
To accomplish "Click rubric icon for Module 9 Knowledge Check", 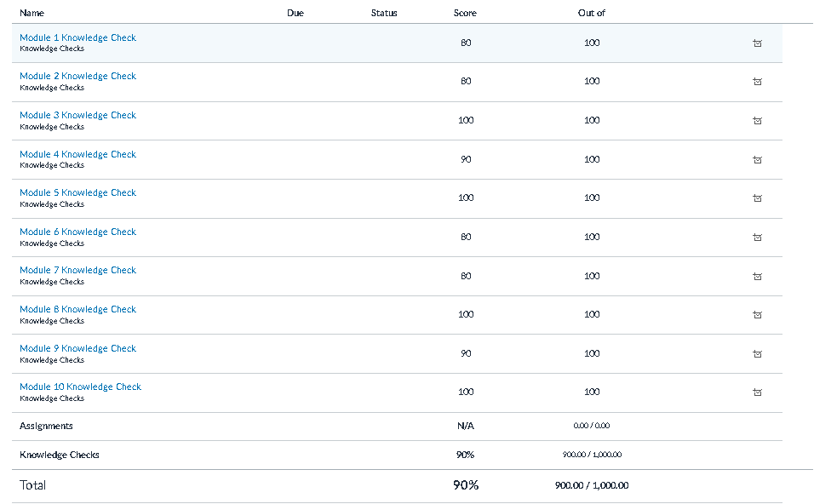I will [757, 354].
